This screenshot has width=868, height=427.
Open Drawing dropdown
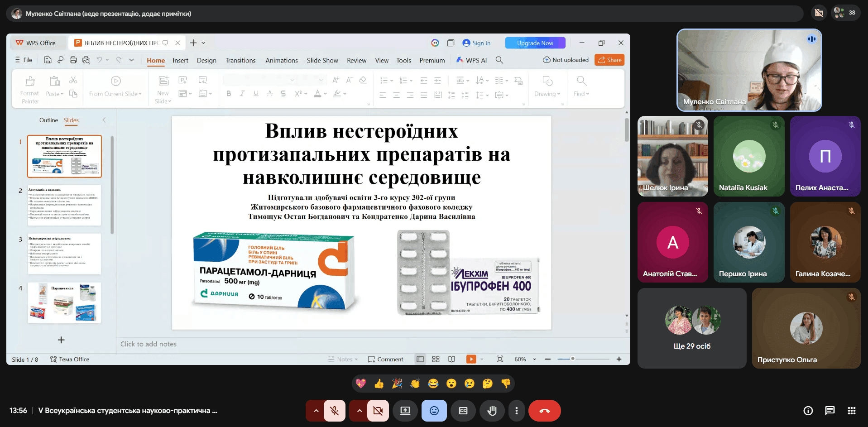[x=547, y=94]
